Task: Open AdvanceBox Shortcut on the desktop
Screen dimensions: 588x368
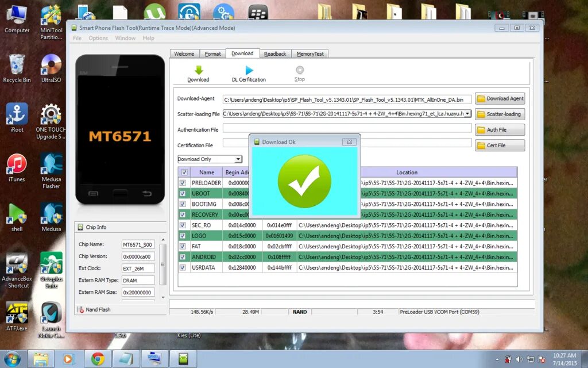Action: click(17, 270)
